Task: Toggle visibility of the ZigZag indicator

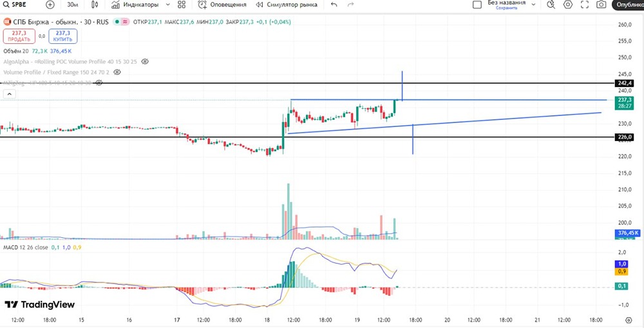Action: (x=99, y=83)
